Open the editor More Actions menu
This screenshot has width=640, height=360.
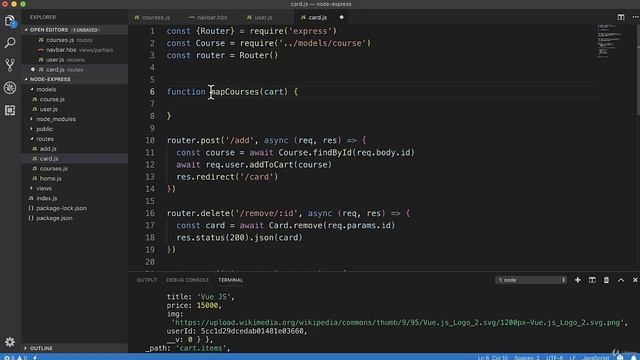tap(635, 17)
